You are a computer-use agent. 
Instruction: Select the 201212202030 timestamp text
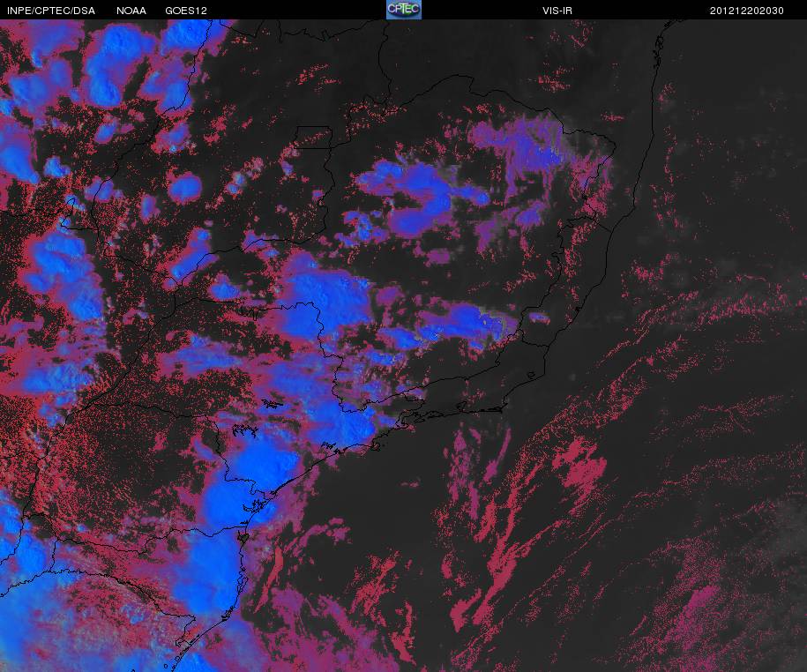(747, 11)
